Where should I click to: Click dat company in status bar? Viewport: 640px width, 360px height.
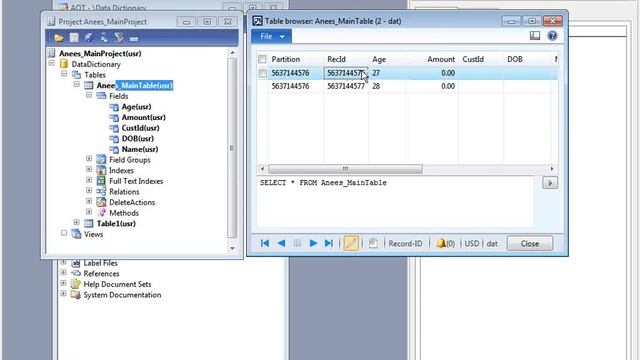pos(492,244)
